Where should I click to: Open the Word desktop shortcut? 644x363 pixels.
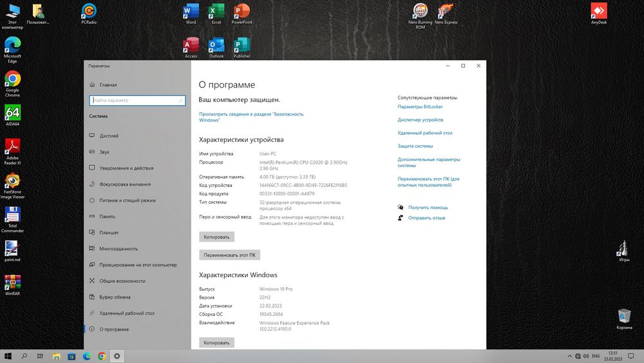[191, 14]
